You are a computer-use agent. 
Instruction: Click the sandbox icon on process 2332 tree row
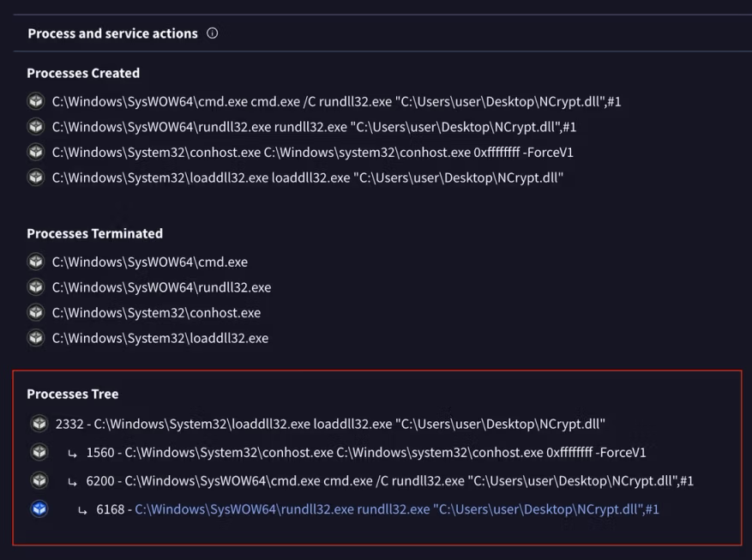(39, 424)
